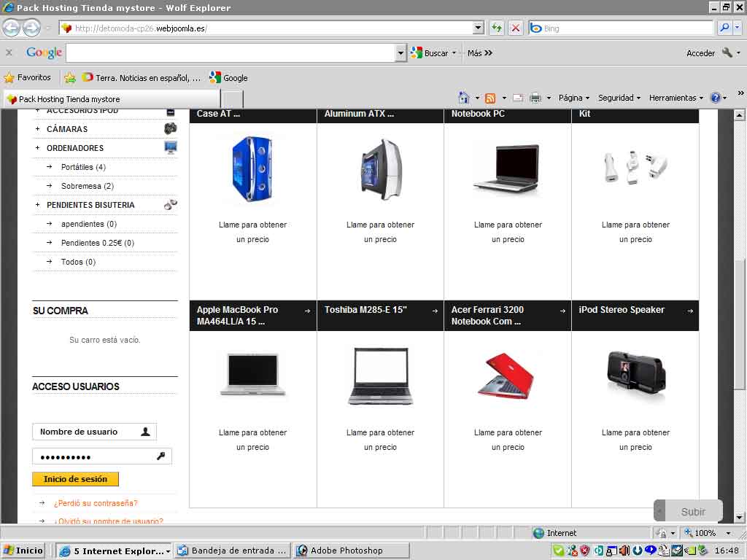
Task: Open the Seguridad menu
Action: pyautogui.click(x=619, y=98)
